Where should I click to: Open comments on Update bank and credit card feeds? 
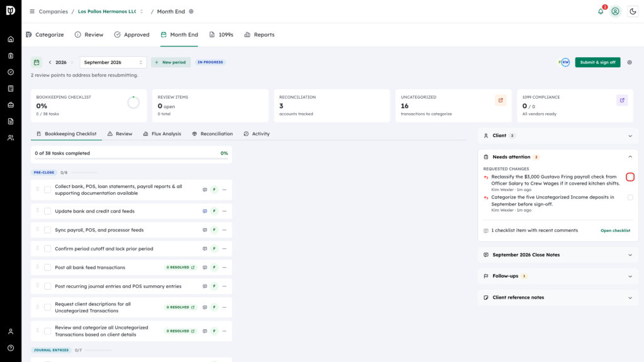(x=204, y=211)
